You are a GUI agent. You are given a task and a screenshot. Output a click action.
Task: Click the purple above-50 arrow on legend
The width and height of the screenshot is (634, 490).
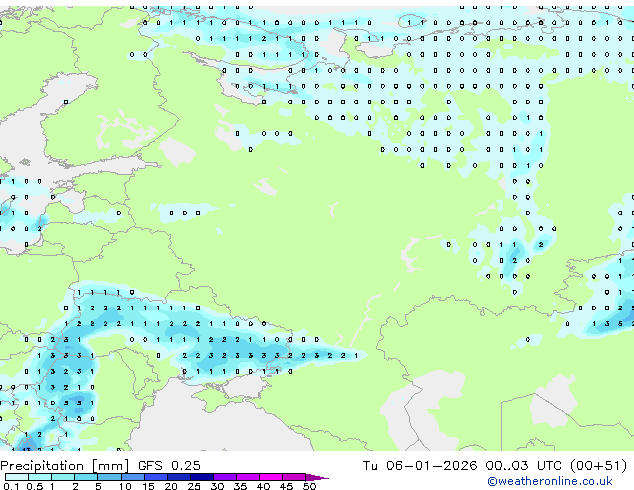[x=317, y=477]
